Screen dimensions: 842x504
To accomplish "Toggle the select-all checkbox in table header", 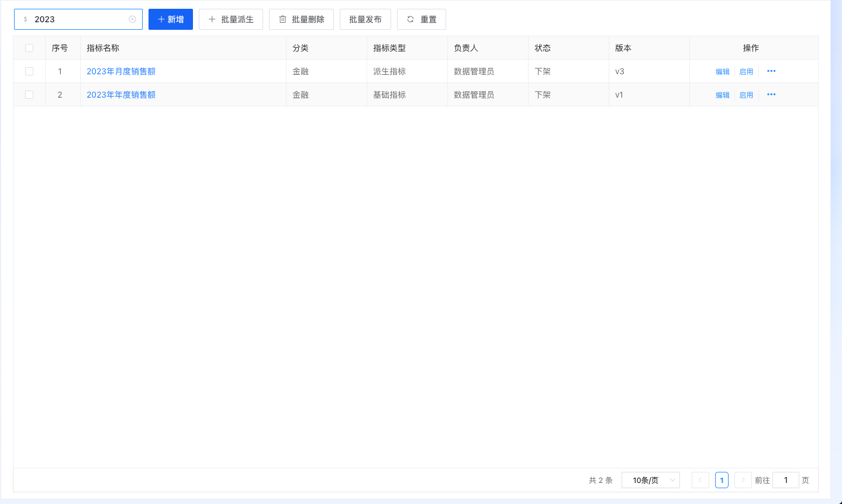I will click(29, 48).
